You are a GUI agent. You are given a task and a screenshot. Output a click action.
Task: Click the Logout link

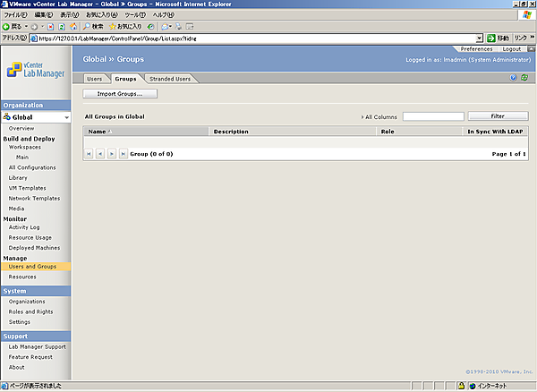point(512,49)
